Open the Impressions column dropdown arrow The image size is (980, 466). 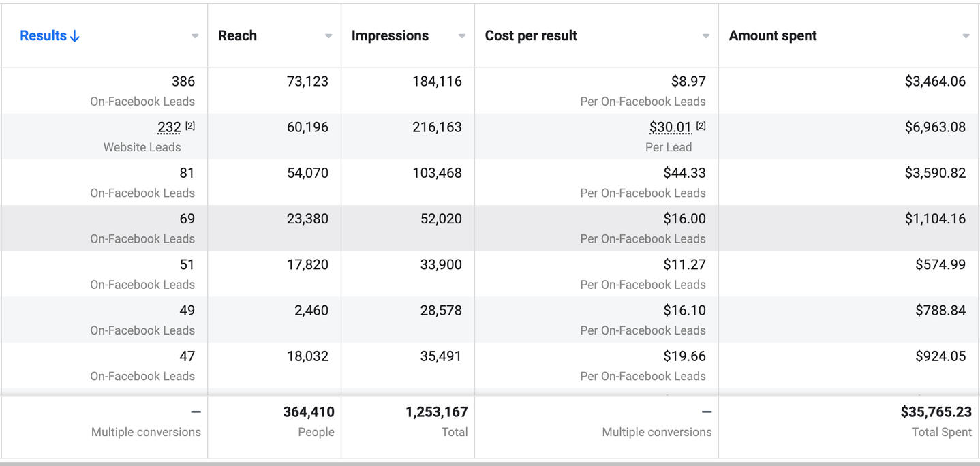point(462,36)
